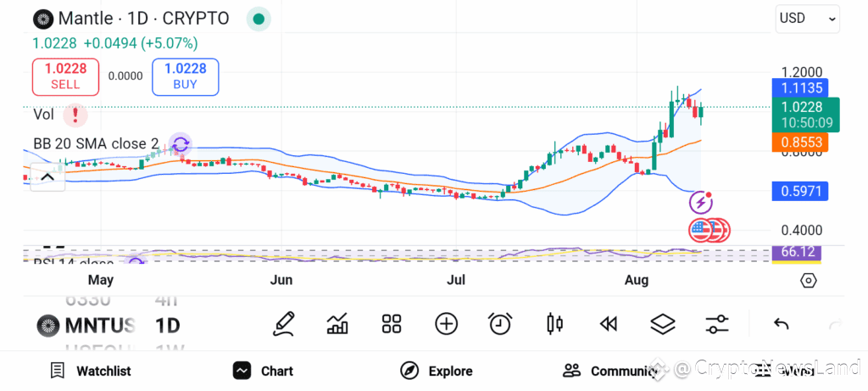Open the four-squares layout icon

pyautogui.click(x=392, y=324)
